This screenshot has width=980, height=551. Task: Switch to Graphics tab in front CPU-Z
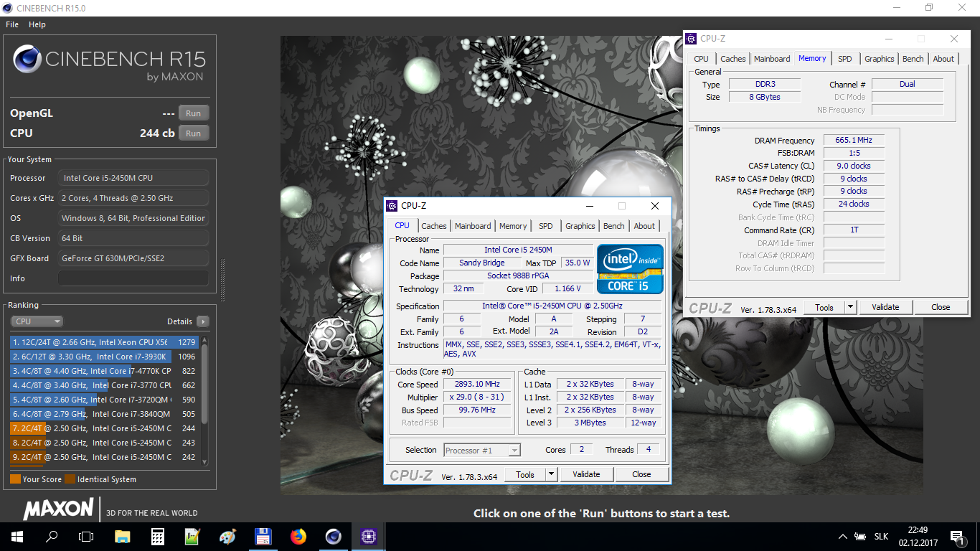pos(580,226)
